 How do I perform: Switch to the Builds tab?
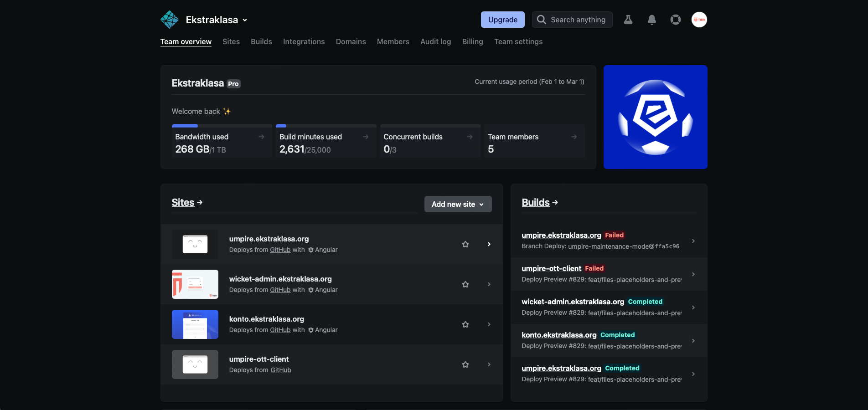[261, 41]
